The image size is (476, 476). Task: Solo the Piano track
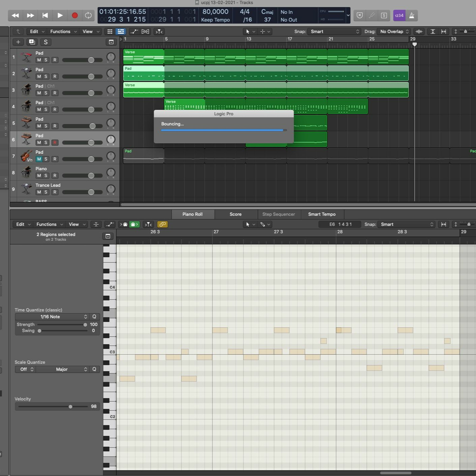point(46,176)
